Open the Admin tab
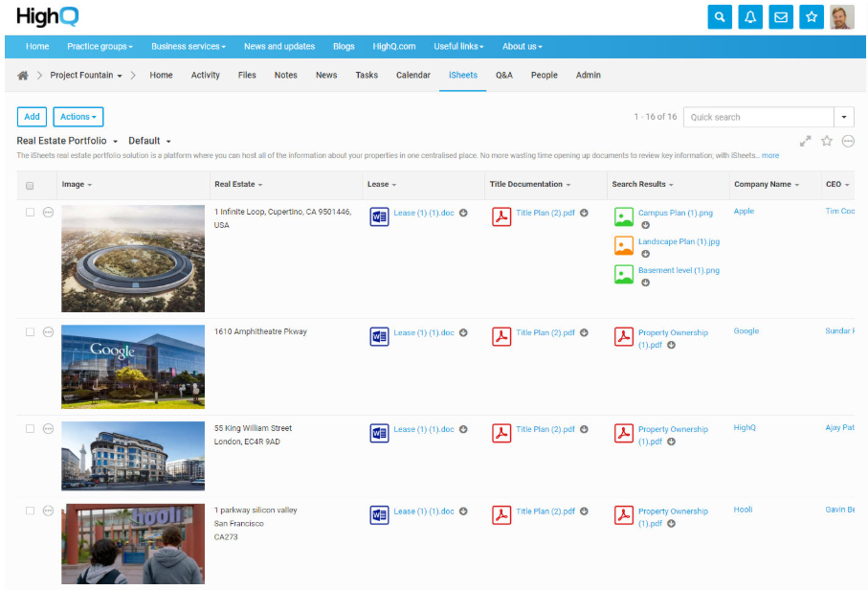Image resolution: width=868 pixels, height=590 pixels. pyautogui.click(x=588, y=76)
